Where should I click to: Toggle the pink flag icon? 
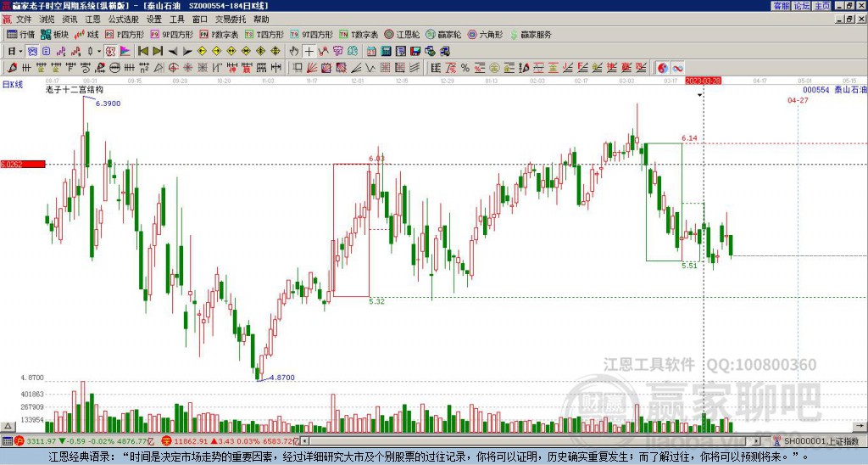125,52
